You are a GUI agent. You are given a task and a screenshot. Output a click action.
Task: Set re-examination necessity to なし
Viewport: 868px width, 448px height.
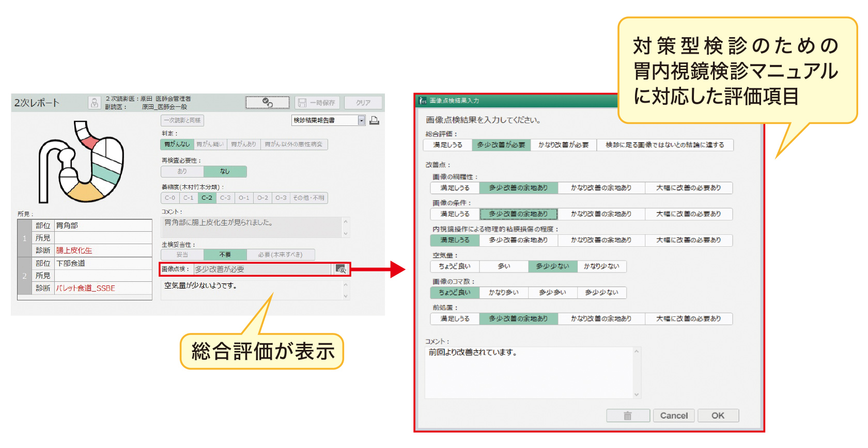[225, 171]
